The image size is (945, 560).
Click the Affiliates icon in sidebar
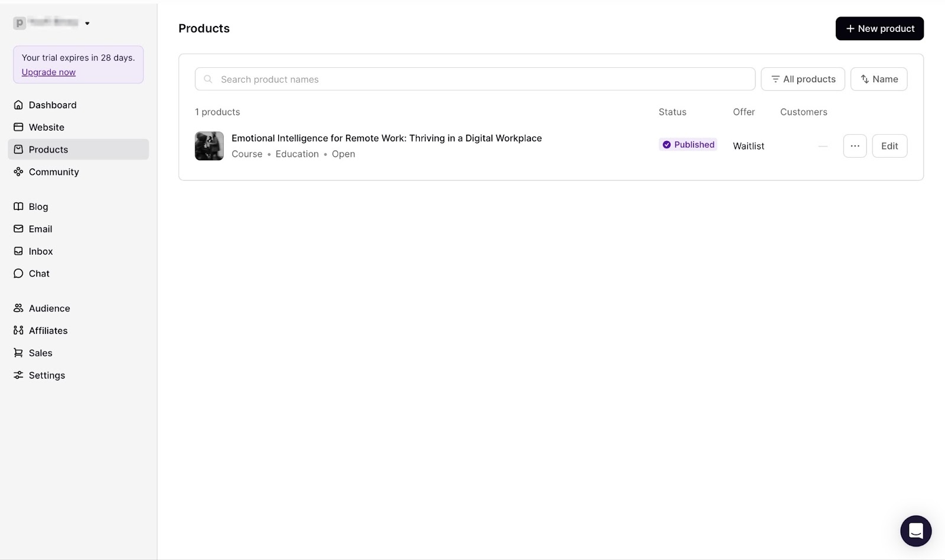18,330
